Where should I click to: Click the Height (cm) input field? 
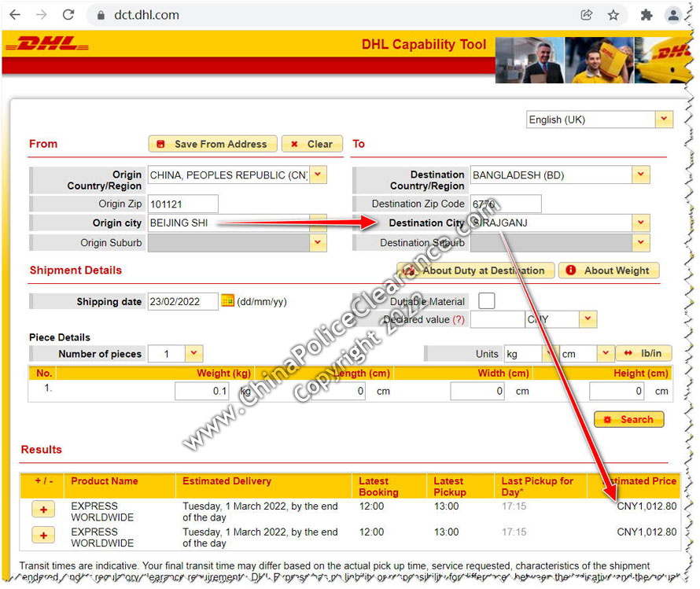click(x=617, y=392)
